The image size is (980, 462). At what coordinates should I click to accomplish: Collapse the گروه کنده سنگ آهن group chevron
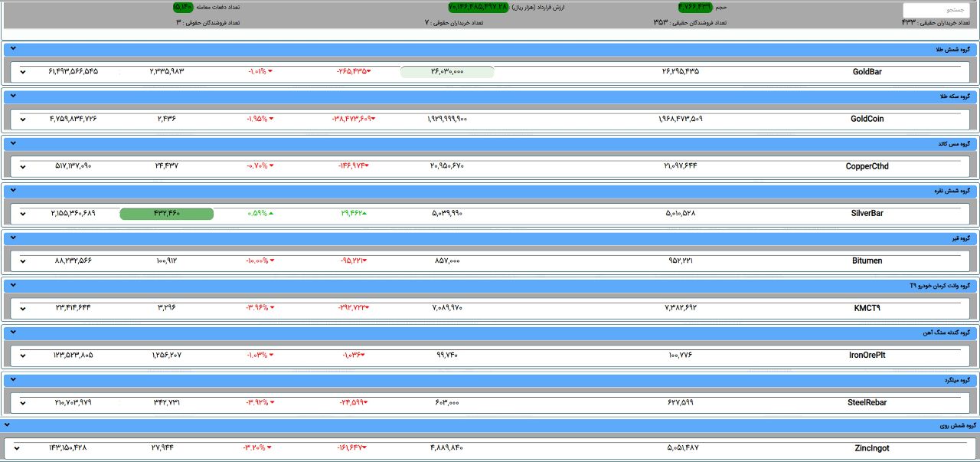13,333
